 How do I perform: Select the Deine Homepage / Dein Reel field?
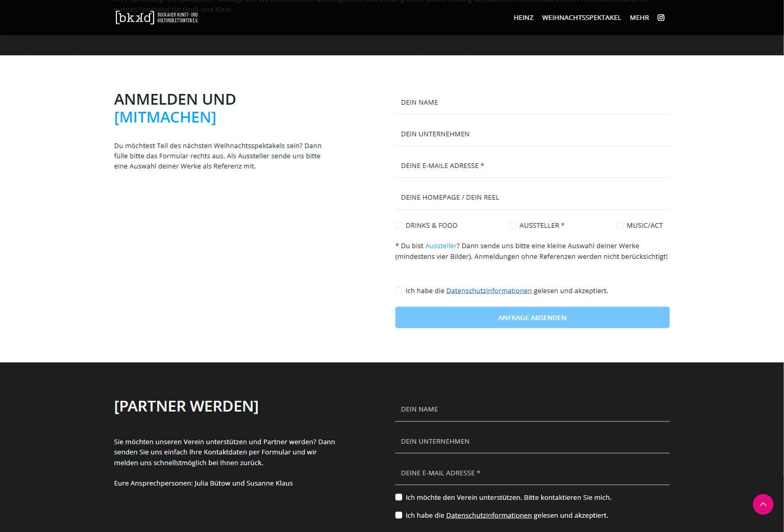[532, 198]
